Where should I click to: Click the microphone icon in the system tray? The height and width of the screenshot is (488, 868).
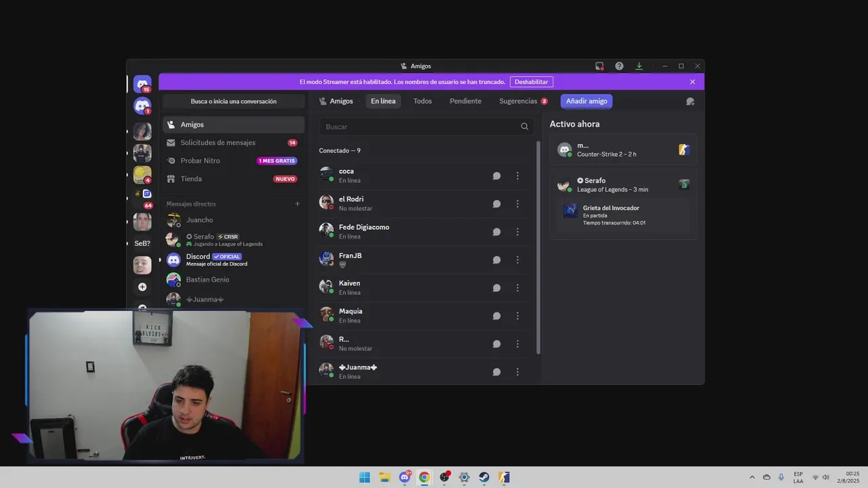click(781, 477)
